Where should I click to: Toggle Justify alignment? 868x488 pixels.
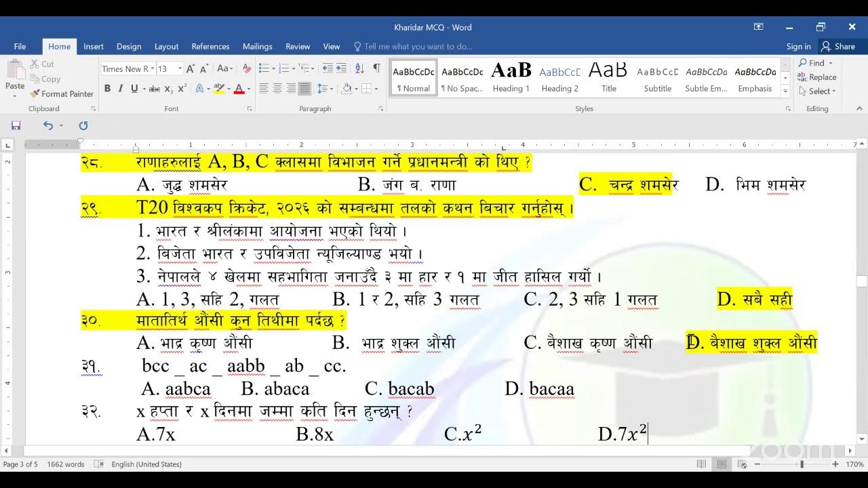tap(304, 89)
